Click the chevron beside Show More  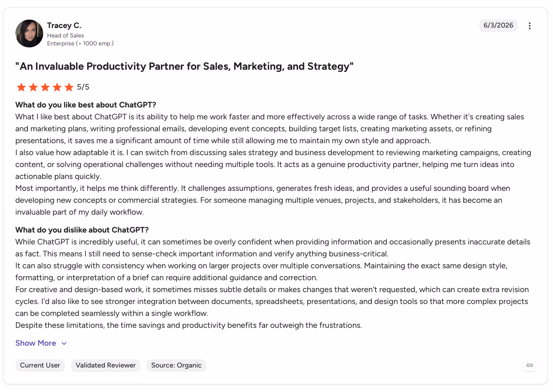pos(64,343)
